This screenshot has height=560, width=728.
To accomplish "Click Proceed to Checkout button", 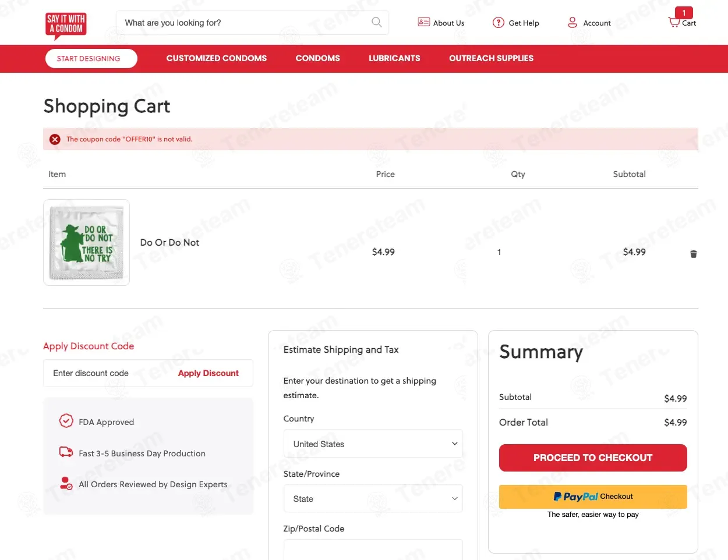I will click(x=593, y=458).
